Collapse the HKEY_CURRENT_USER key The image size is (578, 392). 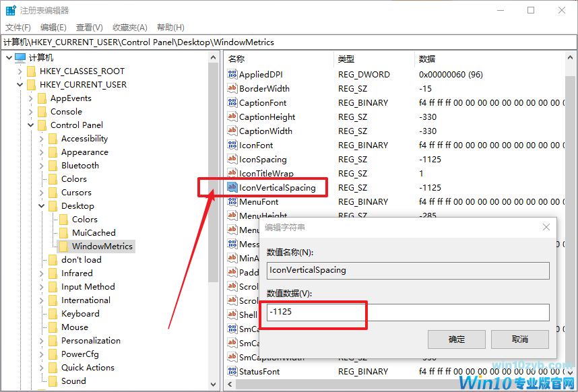[20, 85]
